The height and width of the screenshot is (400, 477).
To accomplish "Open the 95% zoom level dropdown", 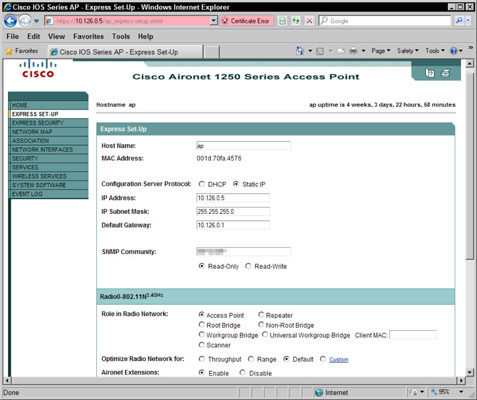I will [461, 392].
